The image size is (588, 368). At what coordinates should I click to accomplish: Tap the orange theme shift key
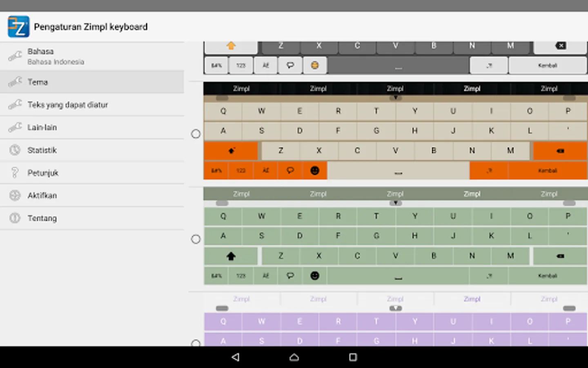231,151
